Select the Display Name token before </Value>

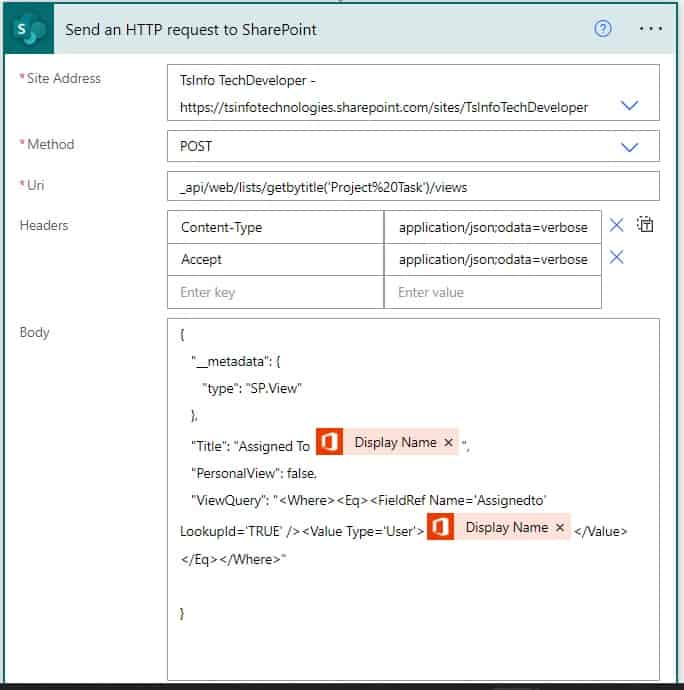tap(498, 527)
